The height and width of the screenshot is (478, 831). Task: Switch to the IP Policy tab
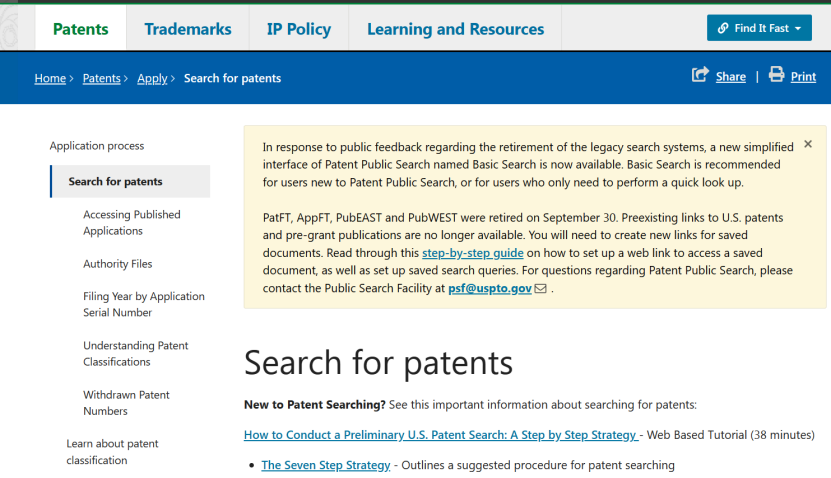(299, 29)
